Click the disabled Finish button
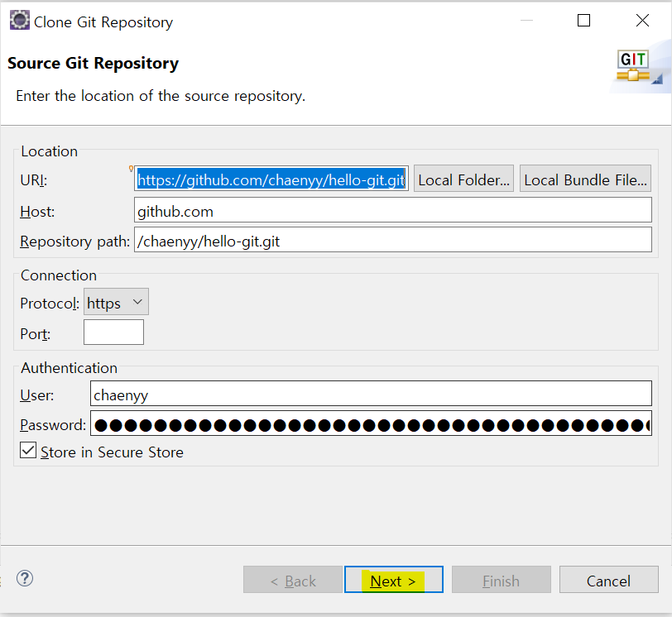 (x=501, y=580)
